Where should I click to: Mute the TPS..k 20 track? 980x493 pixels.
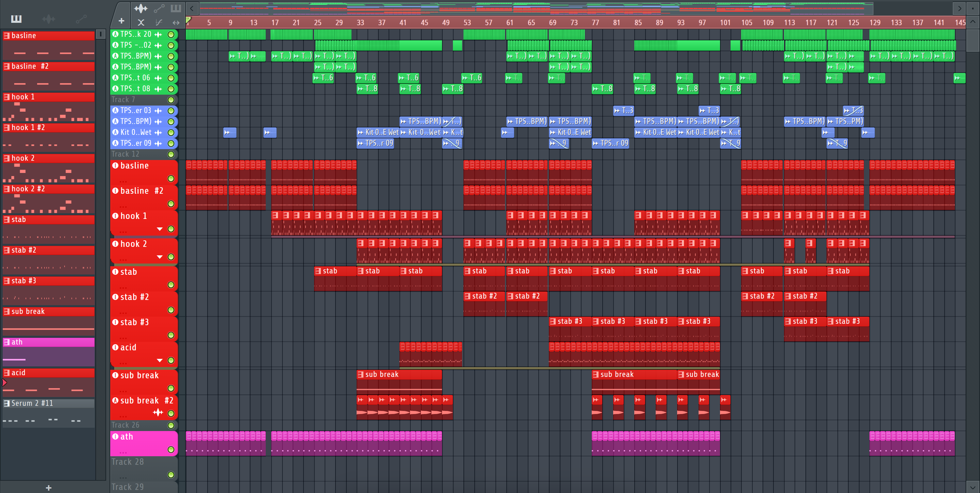click(x=171, y=35)
